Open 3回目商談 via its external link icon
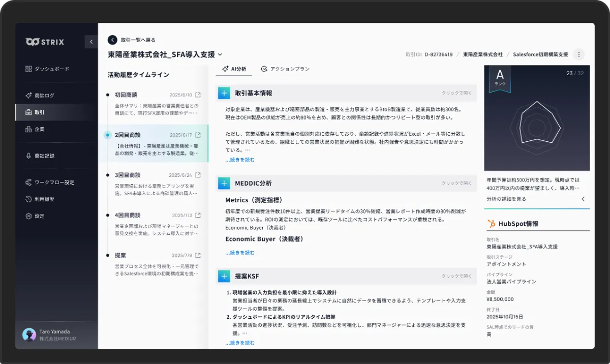Image resolution: width=610 pixels, height=364 pixels. pyautogui.click(x=198, y=175)
